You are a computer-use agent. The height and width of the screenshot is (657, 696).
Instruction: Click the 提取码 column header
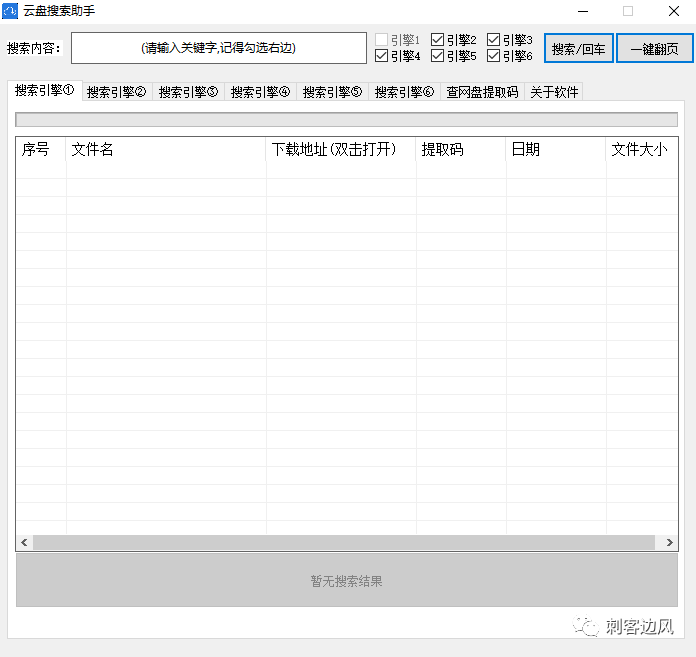461,150
